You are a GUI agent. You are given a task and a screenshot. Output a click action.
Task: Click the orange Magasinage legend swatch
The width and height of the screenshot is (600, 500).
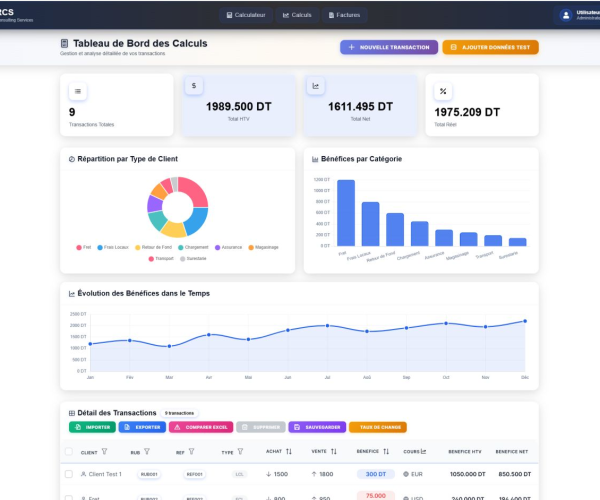pyautogui.click(x=251, y=248)
